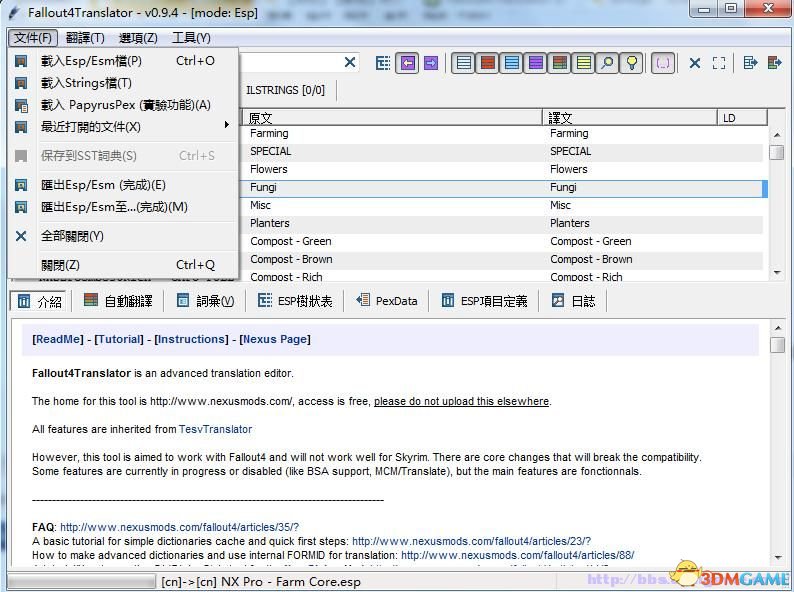
Task: Open the 文件(F) menu
Action: pyautogui.click(x=33, y=37)
